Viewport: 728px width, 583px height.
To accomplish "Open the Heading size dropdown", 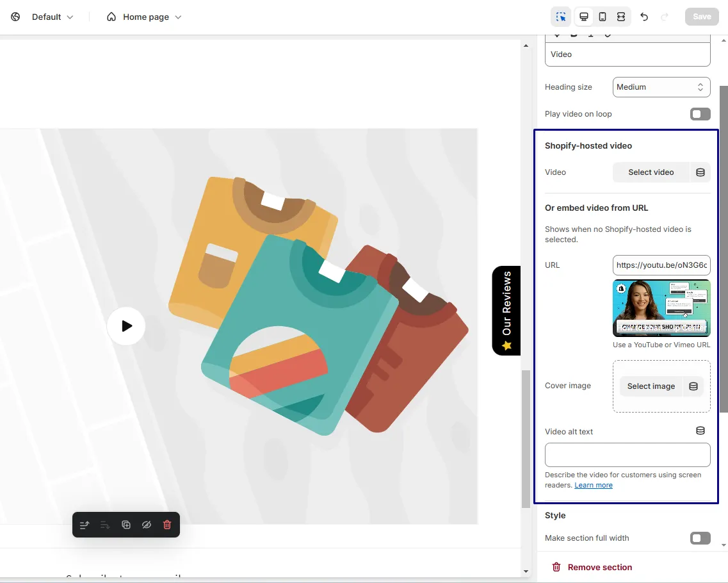I will click(661, 87).
